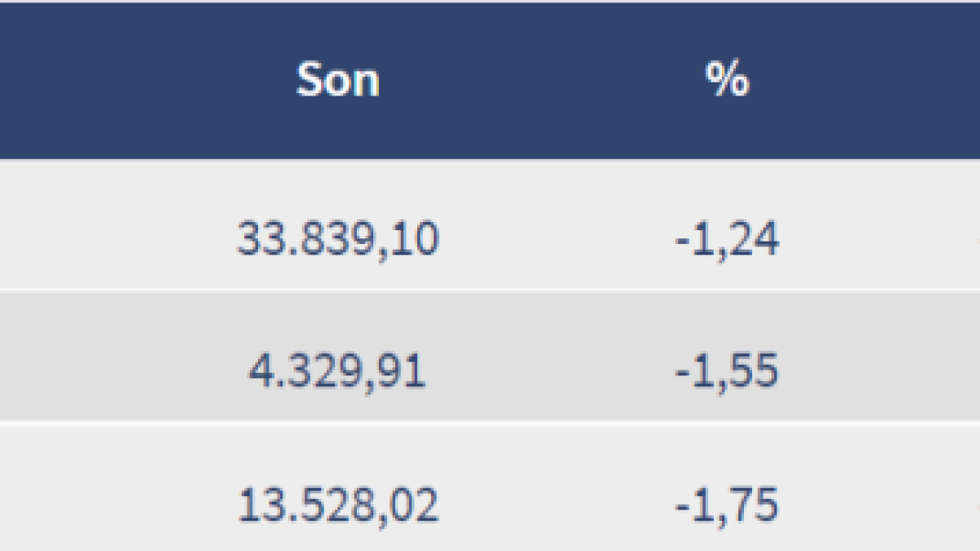Choose the smallest drop, -1,24
Image resolution: width=980 pixels, height=551 pixels.
pyautogui.click(x=727, y=239)
